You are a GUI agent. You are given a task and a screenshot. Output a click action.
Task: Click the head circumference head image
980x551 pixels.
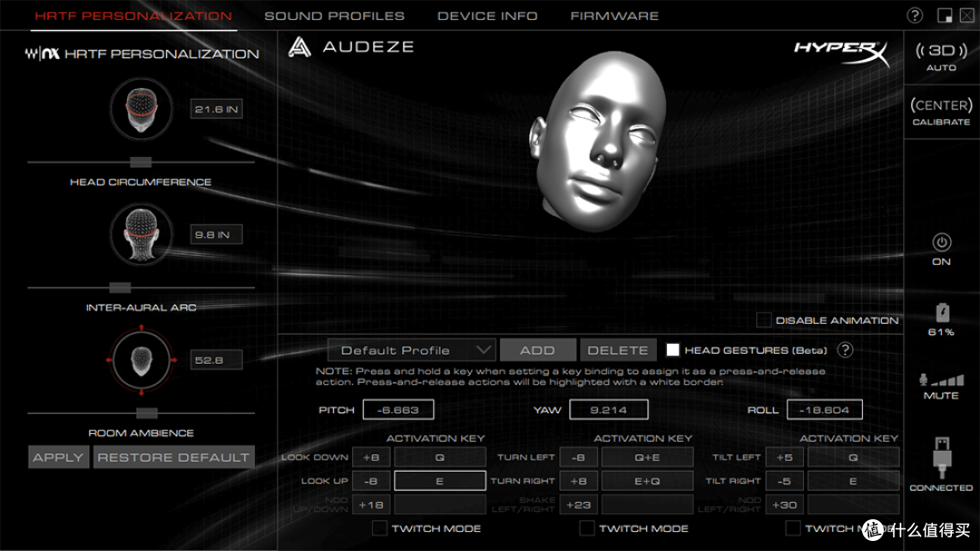click(142, 110)
